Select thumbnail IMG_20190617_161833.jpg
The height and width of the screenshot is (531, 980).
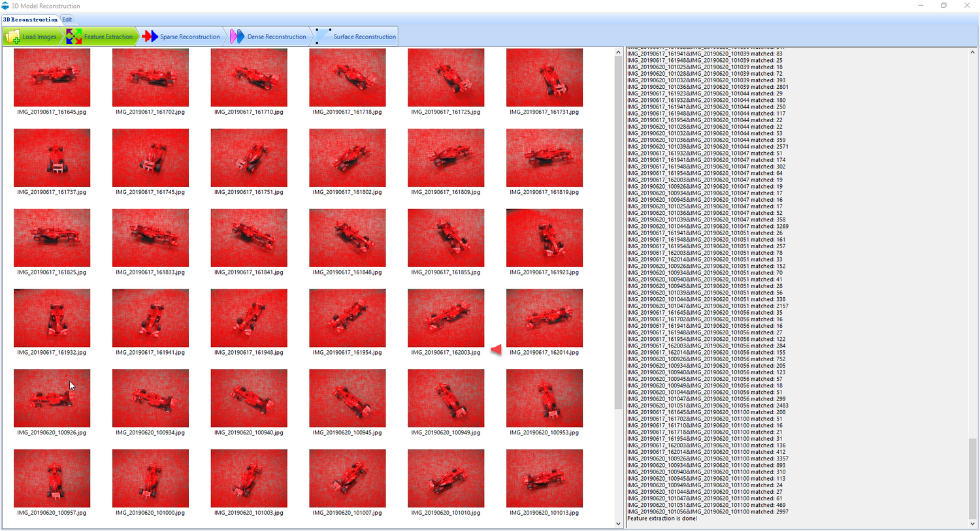click(150, 238)
